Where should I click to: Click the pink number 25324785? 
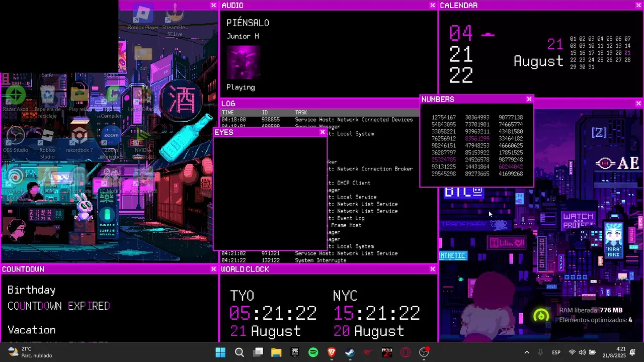[444, 159]
